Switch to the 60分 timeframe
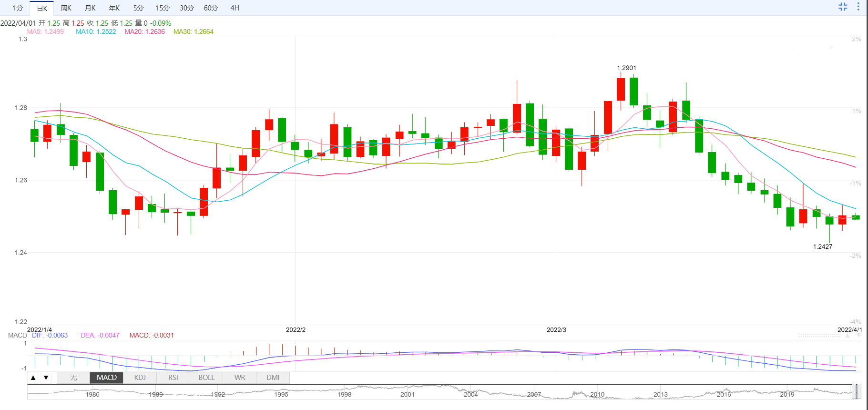Viewport: 868px width, 410px height. point(211,8)
